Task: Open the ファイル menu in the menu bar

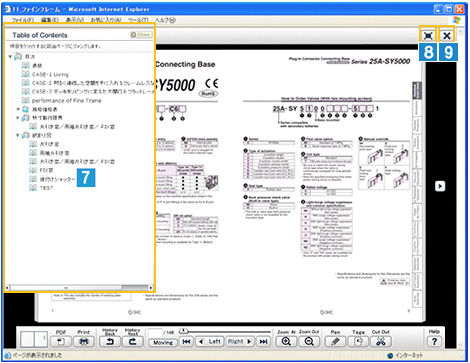Action: (23, 20)
